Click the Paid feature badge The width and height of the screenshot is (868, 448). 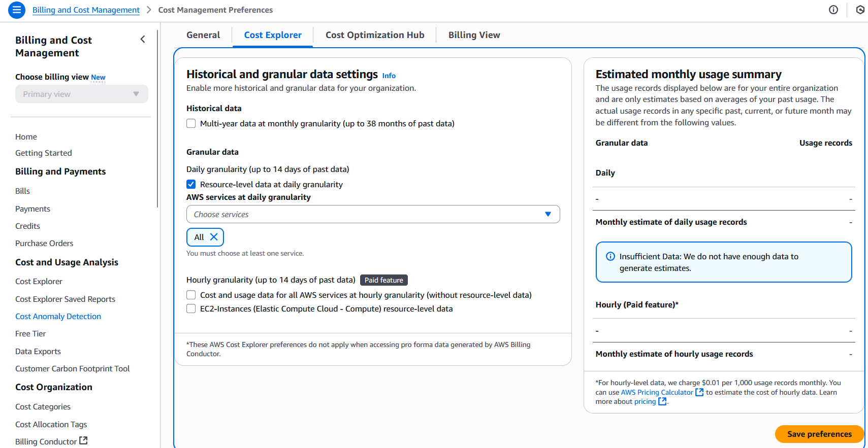pyautogui.click(x=384, y=280)
